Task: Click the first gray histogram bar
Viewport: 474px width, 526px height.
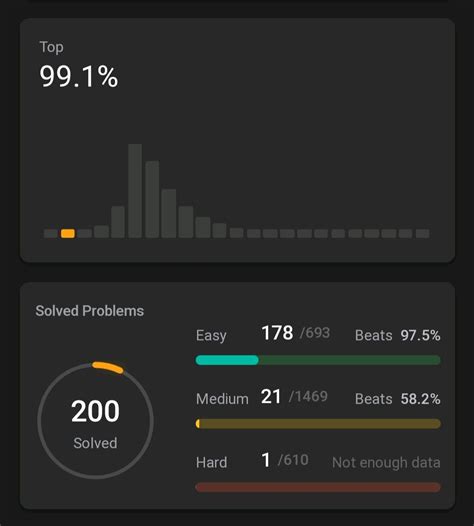Action: pos(51,233)
